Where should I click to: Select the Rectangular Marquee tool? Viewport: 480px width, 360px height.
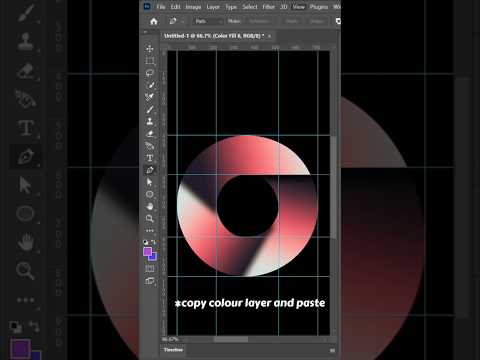click(x=150, y=61)
